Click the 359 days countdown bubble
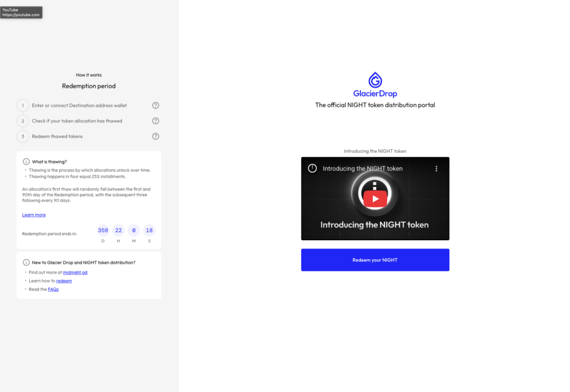Viewport: 570px width, 392px height. tap(103, 231)
